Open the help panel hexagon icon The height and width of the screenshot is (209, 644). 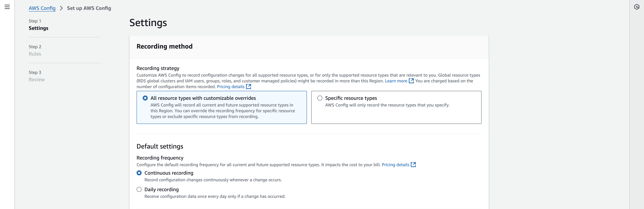click(x=636, y=7)
